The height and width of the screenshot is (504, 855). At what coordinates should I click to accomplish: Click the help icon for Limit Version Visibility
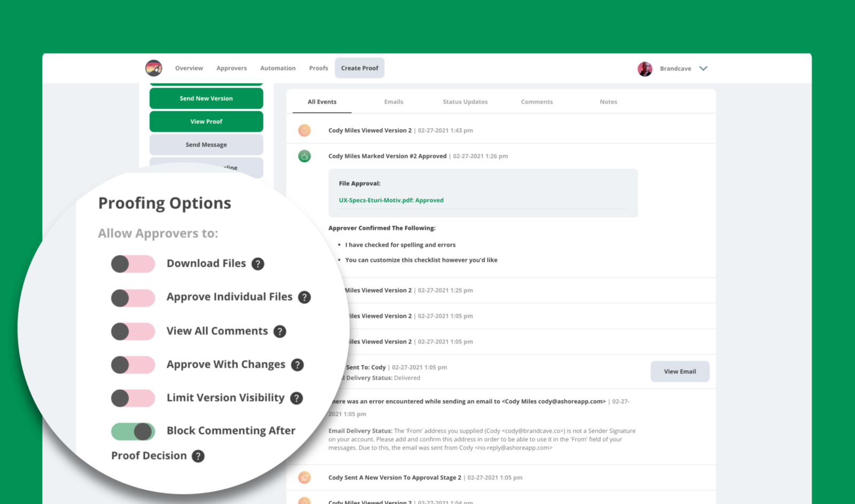pos(297,398)
